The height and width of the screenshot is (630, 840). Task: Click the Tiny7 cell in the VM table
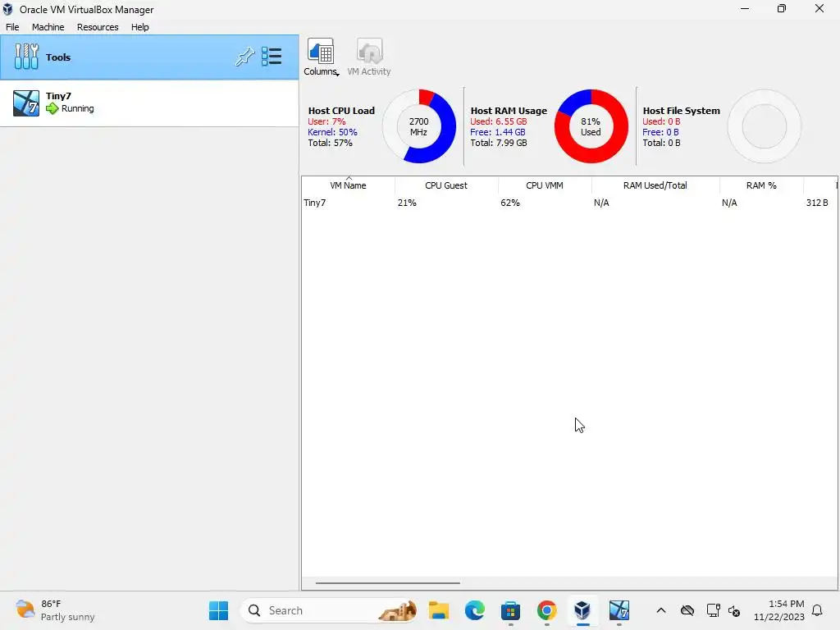tap(314, 203)
